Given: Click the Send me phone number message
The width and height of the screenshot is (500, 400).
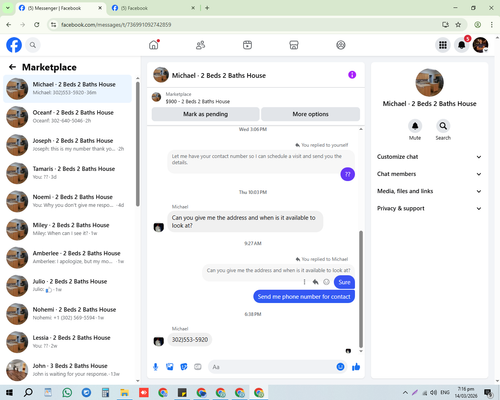Looking at the screenshot, I should (304, 297).
